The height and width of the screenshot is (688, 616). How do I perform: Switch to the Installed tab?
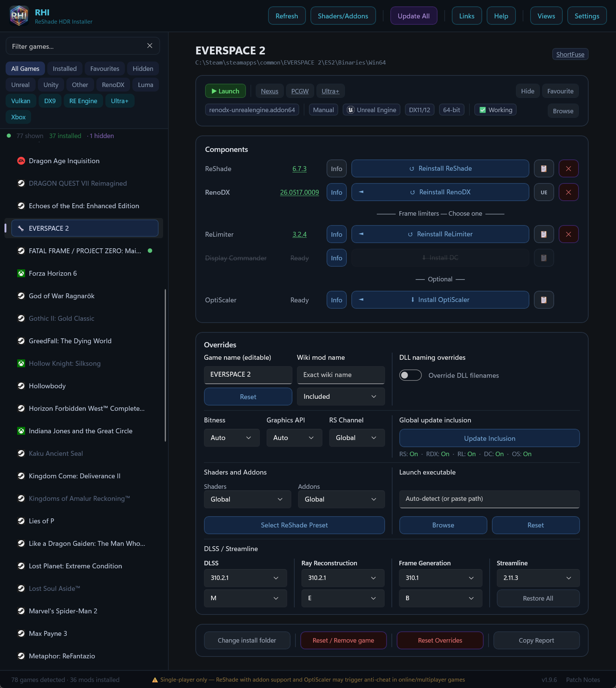(x=64, y=69)
